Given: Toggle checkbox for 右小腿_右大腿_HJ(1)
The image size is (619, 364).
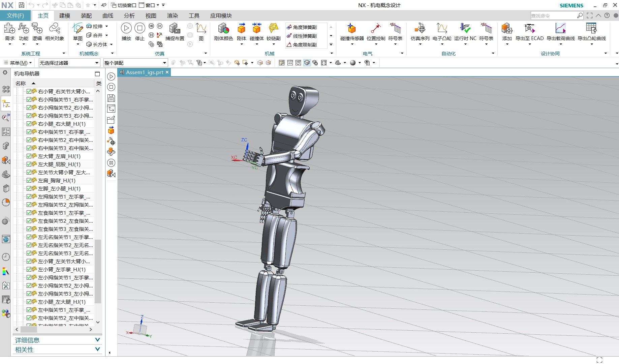Looking at the screenshot, I should click(x=29, y=124).
